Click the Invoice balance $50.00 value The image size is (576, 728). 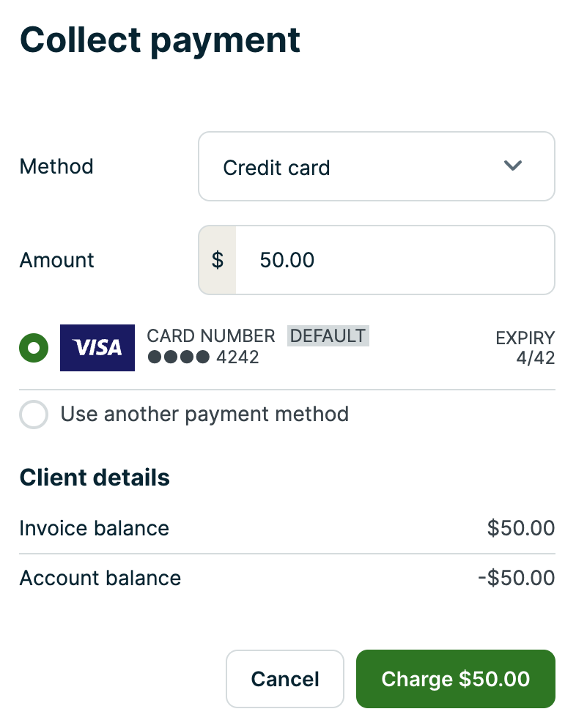520,528
